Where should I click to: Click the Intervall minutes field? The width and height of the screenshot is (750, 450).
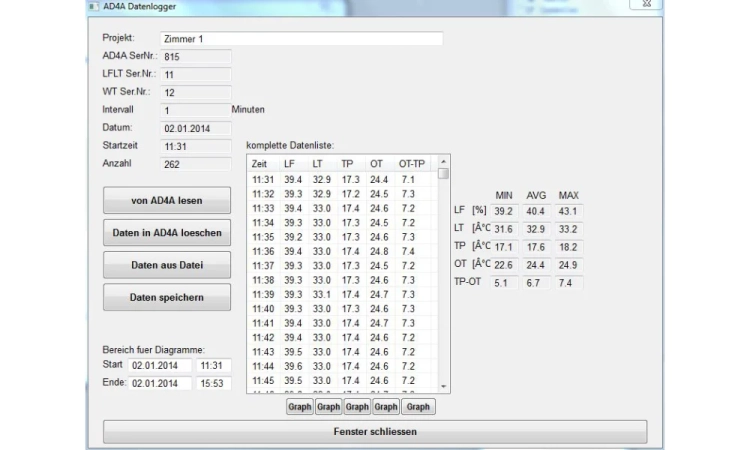195,110
